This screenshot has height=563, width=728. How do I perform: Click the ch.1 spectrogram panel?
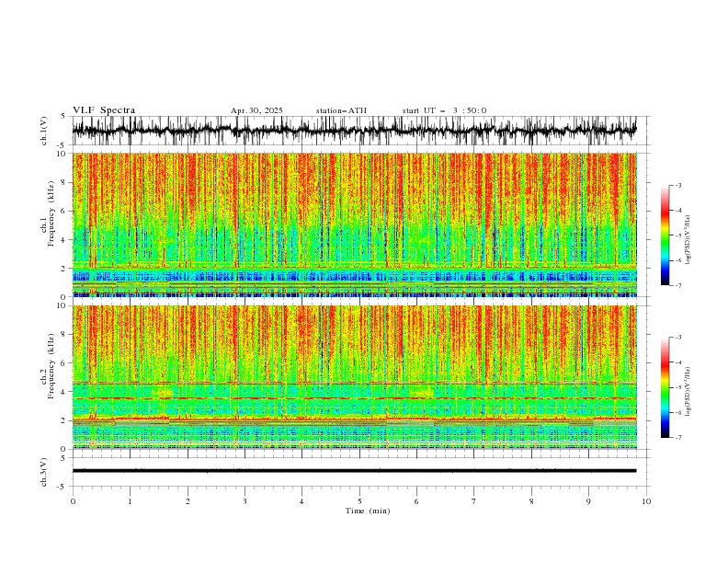coord(354,224)
